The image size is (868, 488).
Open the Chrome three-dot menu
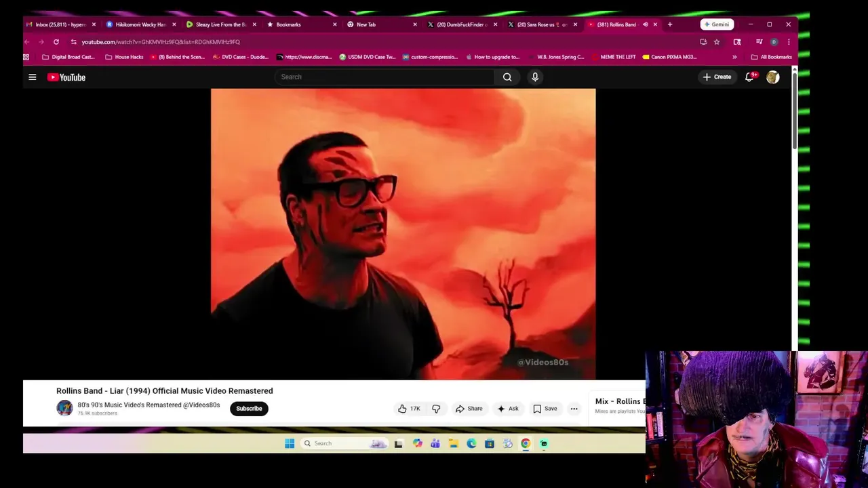point(789,42)
